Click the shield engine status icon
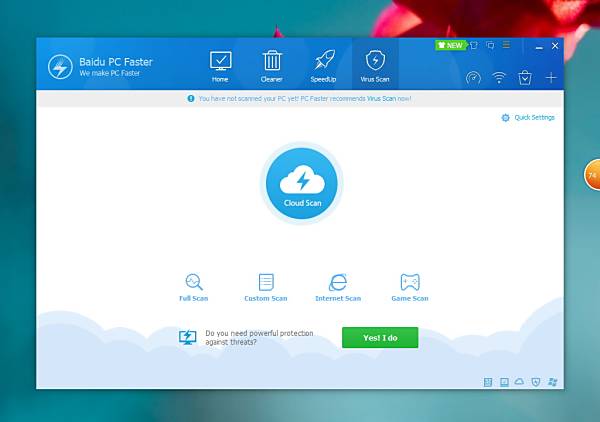Screen dimensions: 600x422 (536, 382)
